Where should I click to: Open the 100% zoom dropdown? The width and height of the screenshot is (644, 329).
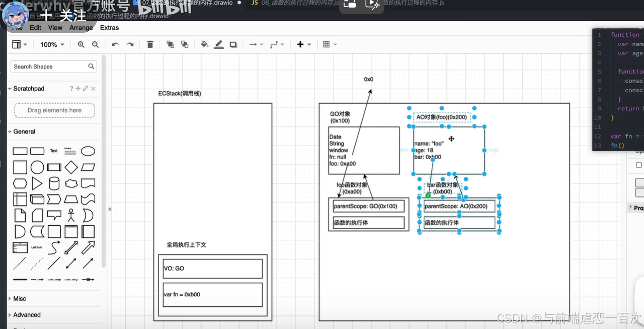[x=52, y=44]
